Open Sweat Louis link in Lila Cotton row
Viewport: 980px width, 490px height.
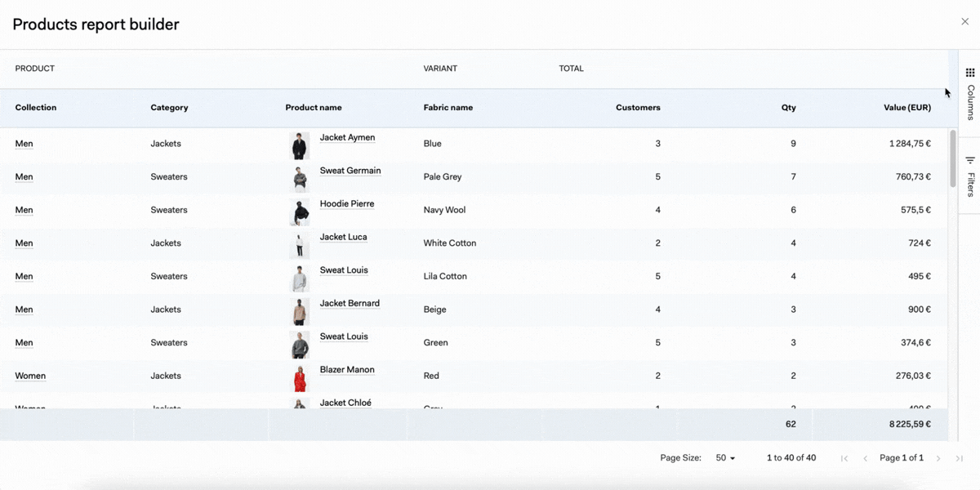[x=344, y=270]
